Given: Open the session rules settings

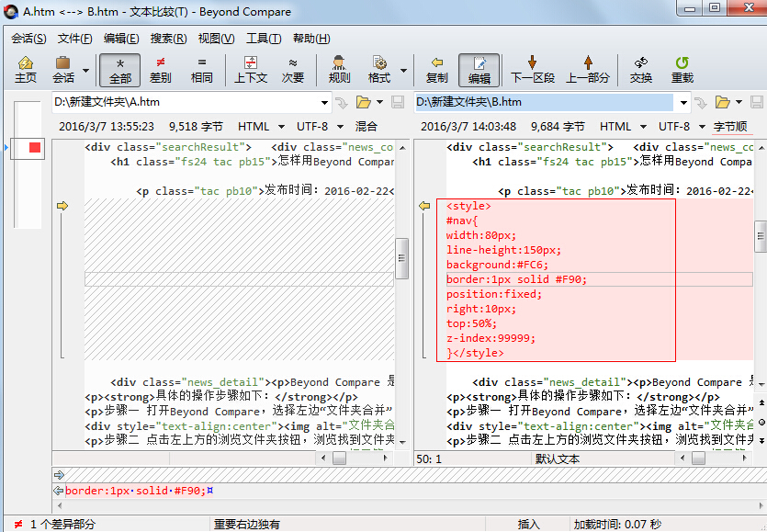Looking at the screenshot, I should [336, 69].
